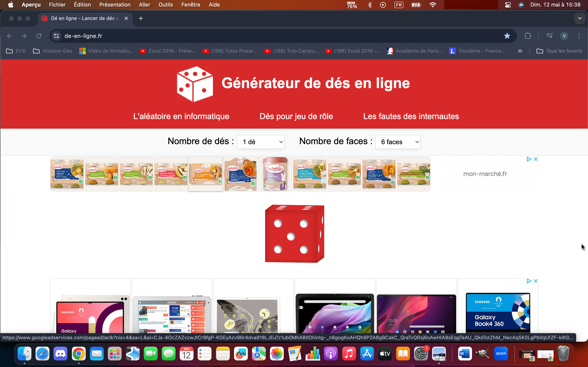Close the babybio banner ad with X
588x367 pixels.
tap(536, 159)
